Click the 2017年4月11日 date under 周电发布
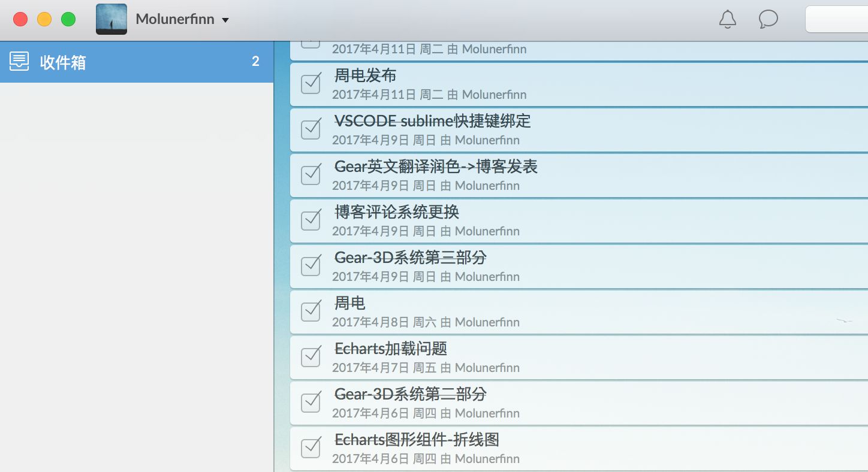The width and height of the screenshot is (868, 472). [429, 95]
